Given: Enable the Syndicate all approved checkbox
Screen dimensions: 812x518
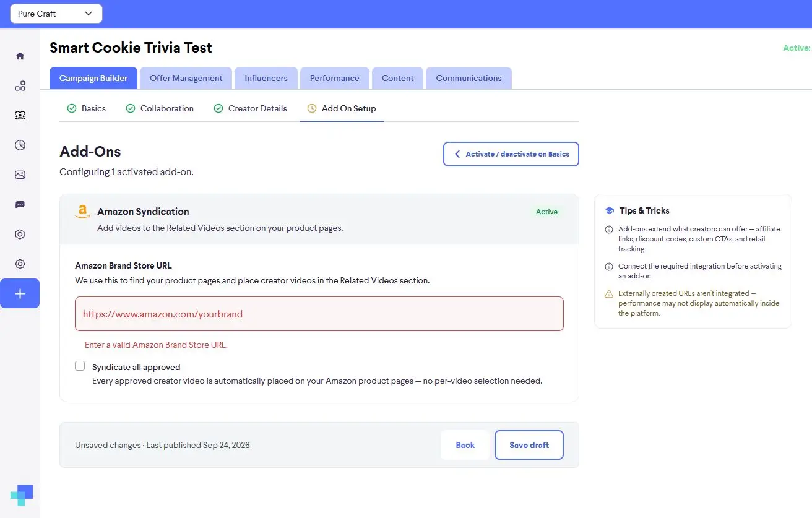Looking at the screenshot, I should pyautogui.click(x=80, y=366).
